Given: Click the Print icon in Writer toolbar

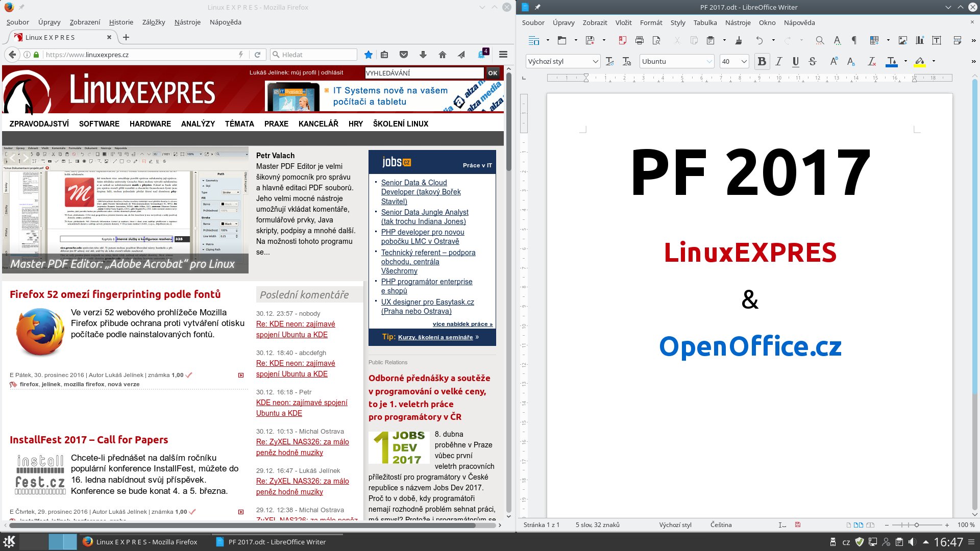Looking at the screenshot, I should click(x=640, y=40).
